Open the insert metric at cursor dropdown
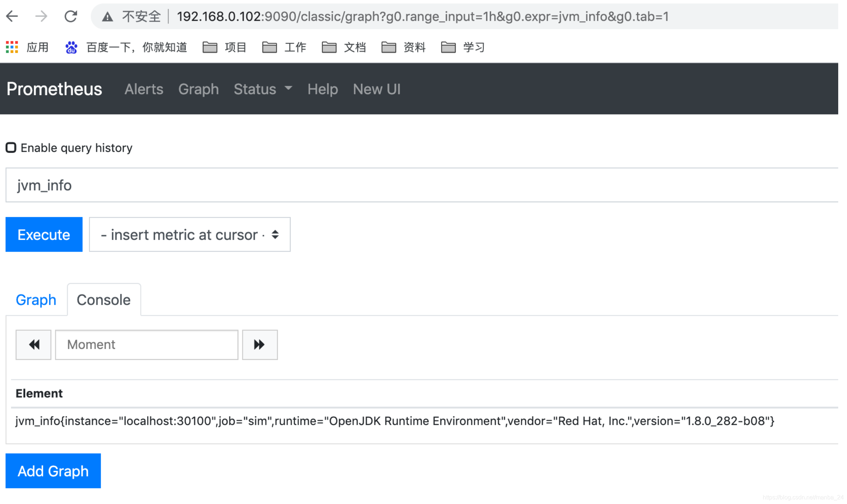 tap(190, 234)
